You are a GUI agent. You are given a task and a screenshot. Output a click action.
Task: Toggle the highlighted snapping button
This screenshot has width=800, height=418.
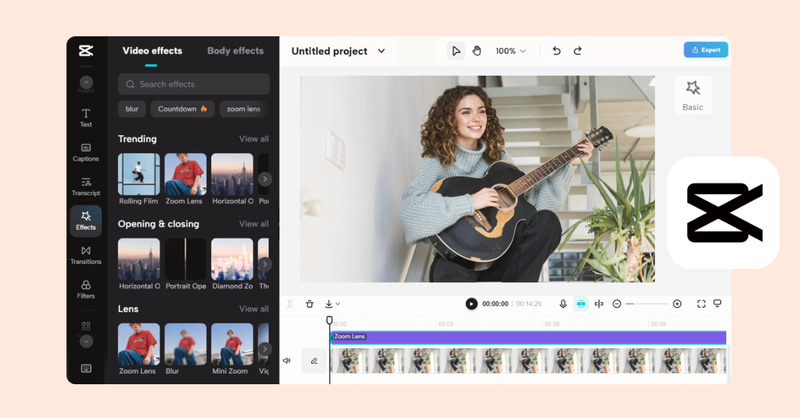pyautogui.click(x=581, y=304)
